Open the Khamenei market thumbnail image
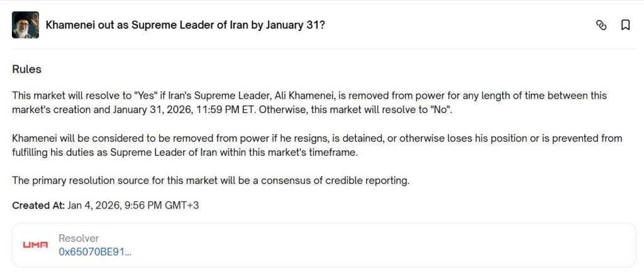The height and width of the screenshot is (277, 644). 25,25
